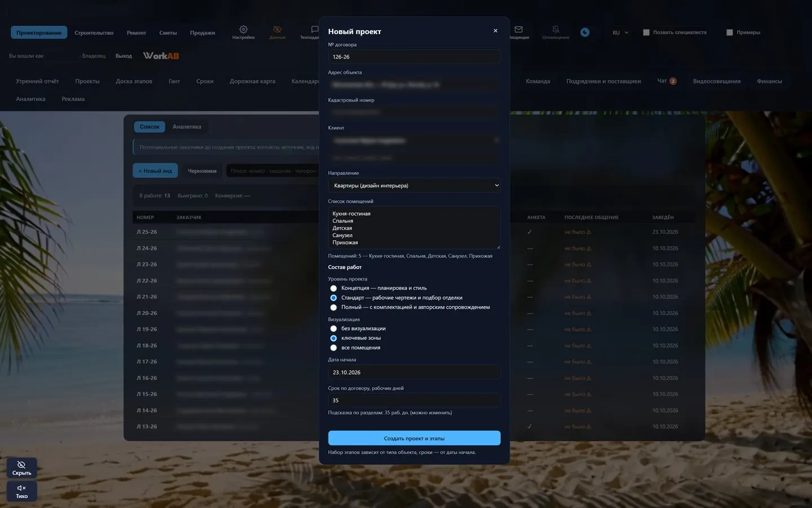
Task: Choose ключевые зоны visualization option
Action: pyautogui.click(x=334, y=338)
